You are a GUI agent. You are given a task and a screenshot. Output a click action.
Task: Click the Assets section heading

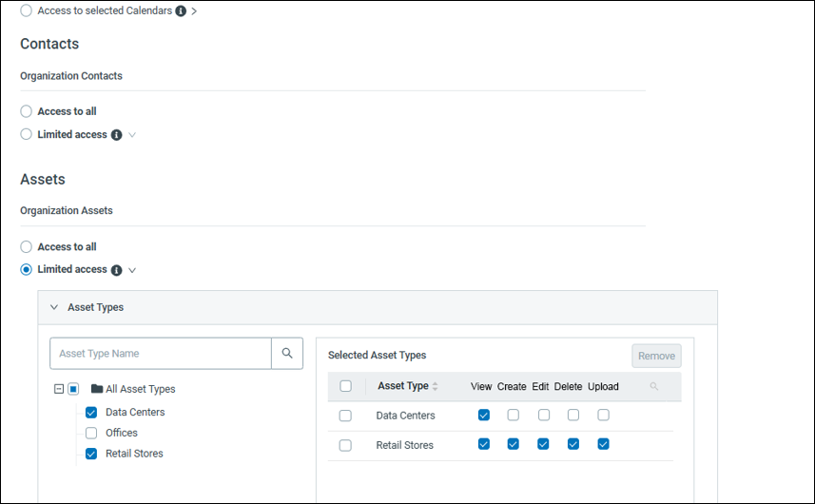point(43,180)
